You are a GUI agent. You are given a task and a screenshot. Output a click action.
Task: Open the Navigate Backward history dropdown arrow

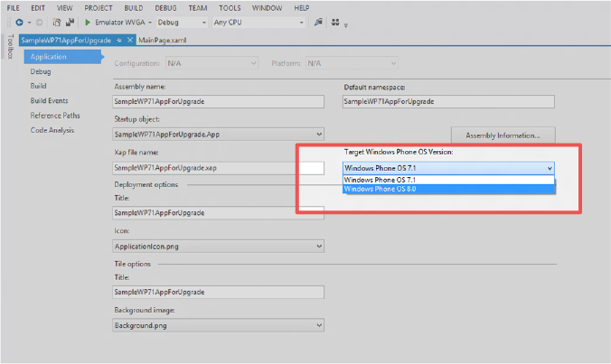29,23
